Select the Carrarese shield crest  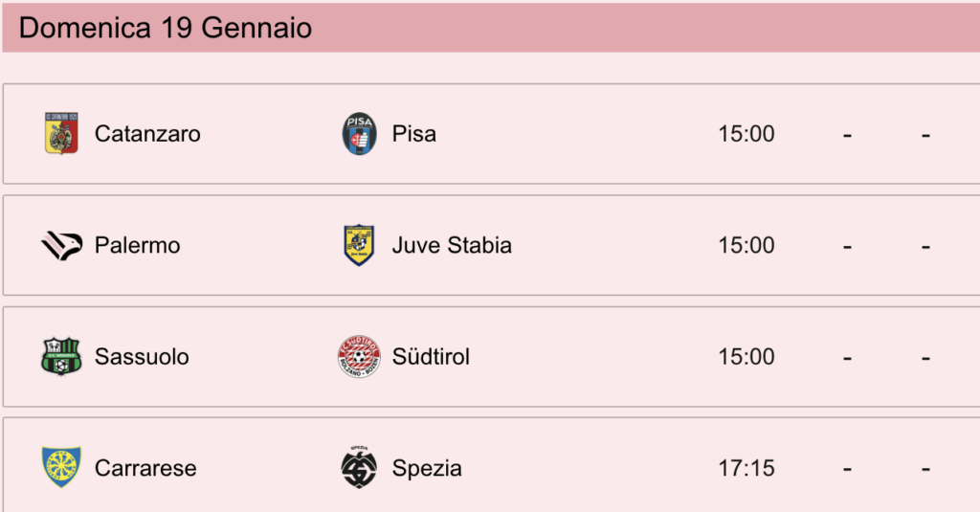click(x=61, y=467)
